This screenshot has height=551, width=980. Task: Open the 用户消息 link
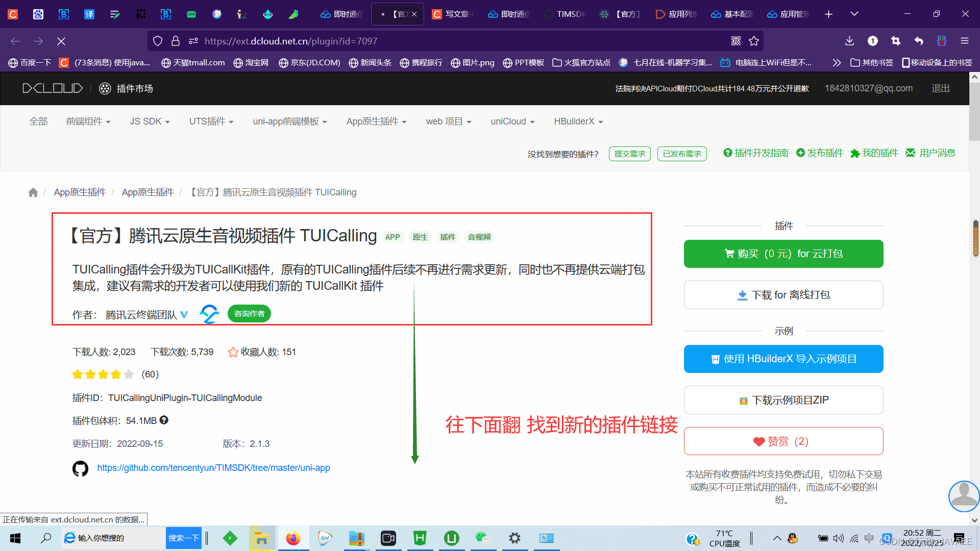(x=930, y=153)
